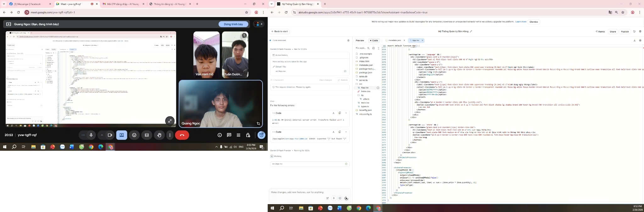This screenshot has height=212, width=644.
Task: Open the emoji reactions in Meet
Action: point(134,135)
